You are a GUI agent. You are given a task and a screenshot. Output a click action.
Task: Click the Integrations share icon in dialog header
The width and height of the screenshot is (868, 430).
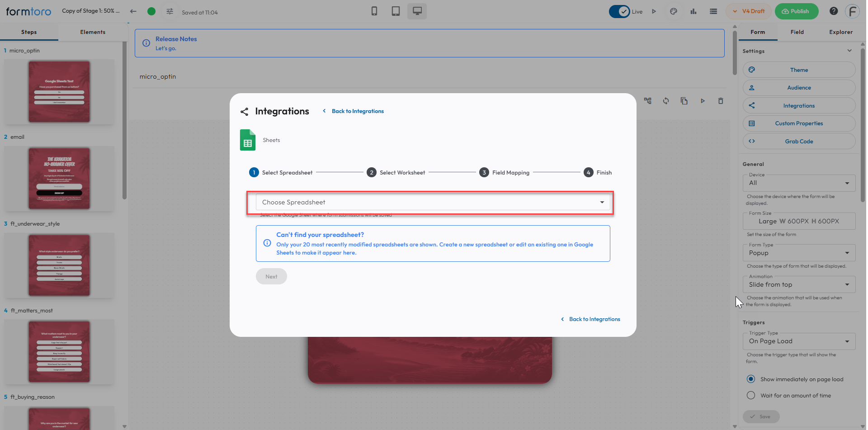click(245, 112)
